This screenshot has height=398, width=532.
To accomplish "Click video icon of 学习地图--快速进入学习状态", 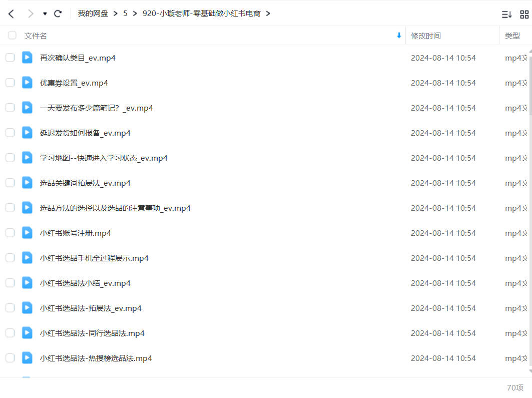I will point(27,157).
